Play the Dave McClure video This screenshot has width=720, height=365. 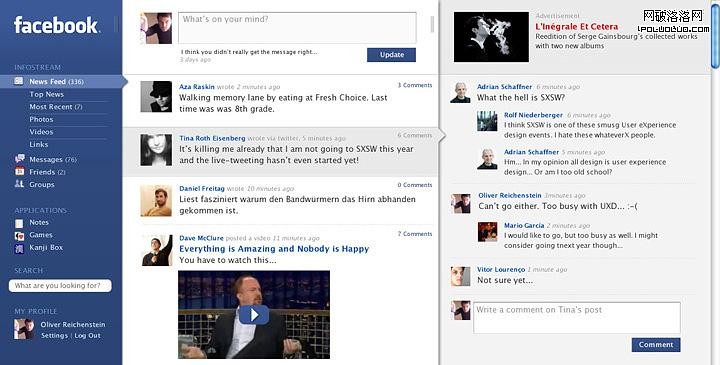click(253, 314)
